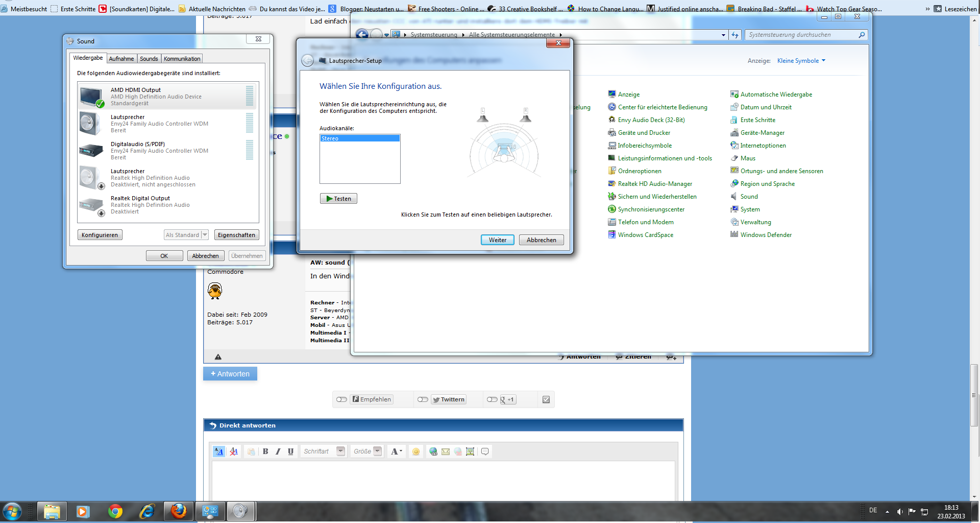
Task: Click control panel back navigation arrow
Action: tap(362, 34)
